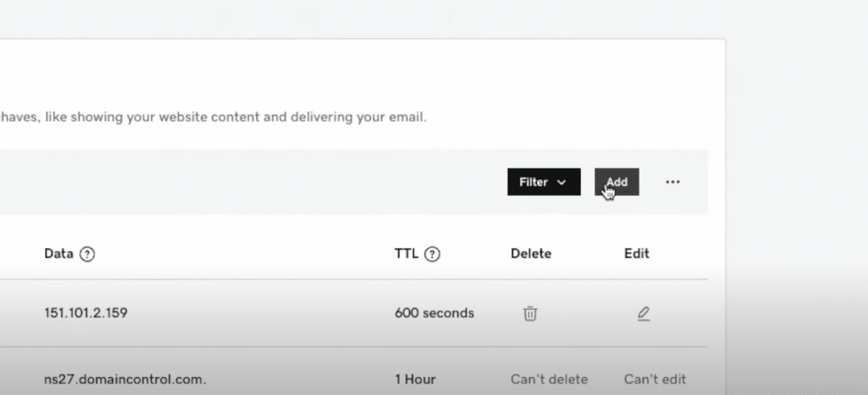Click the Delete column header
Image resolution: width=868 pixels, height=395 pixels.
point(530,254)
